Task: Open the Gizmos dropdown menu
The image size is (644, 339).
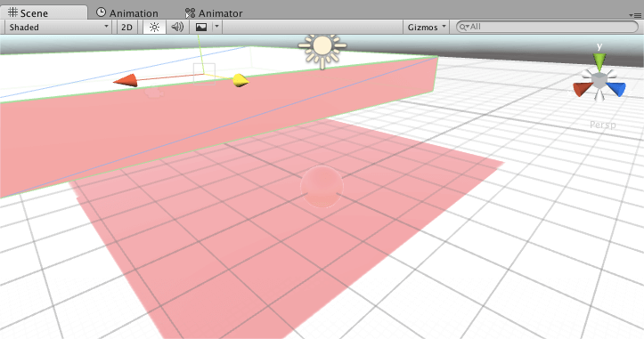Action: click(x=426, y=27)
